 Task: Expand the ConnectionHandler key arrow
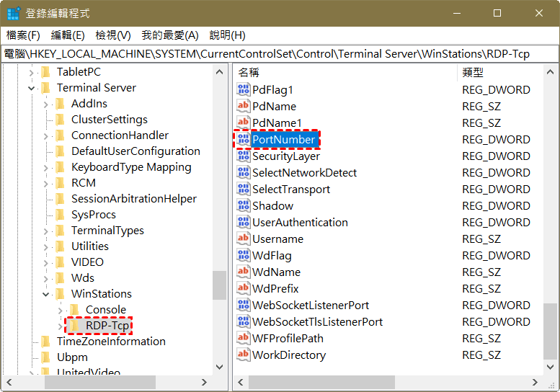45,136
